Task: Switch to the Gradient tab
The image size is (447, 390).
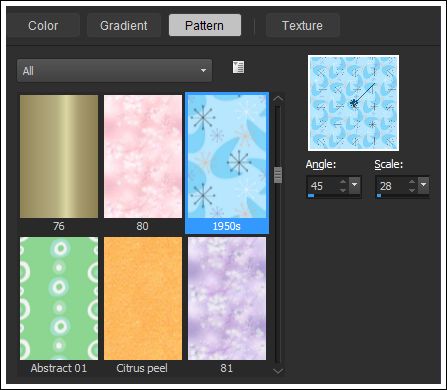Action: pos(124,25)
